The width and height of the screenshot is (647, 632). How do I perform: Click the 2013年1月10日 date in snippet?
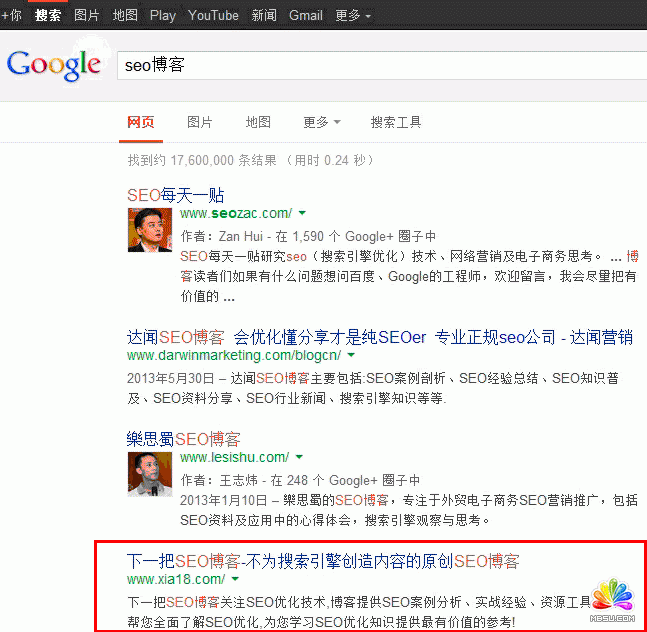tap(224, 500)
